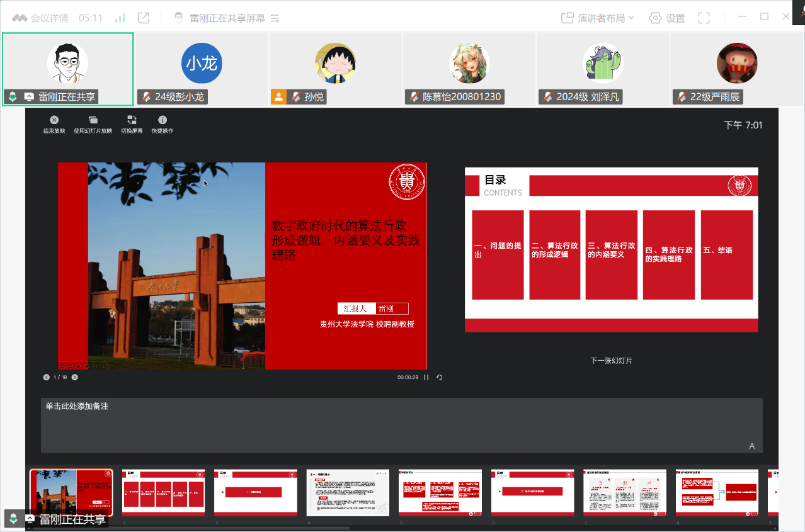
Task: Open 设置 settings
Action: (667, 18)
